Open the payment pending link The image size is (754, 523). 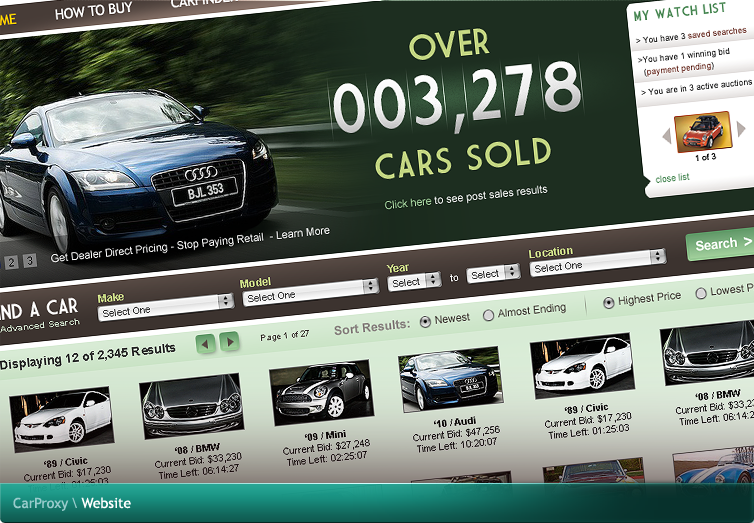[x=679, y=69]
